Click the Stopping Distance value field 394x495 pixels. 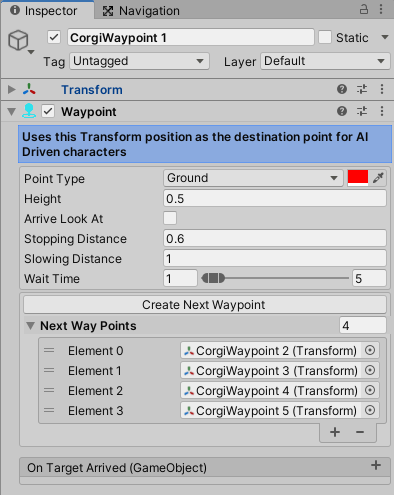click(x=275, y=239)
